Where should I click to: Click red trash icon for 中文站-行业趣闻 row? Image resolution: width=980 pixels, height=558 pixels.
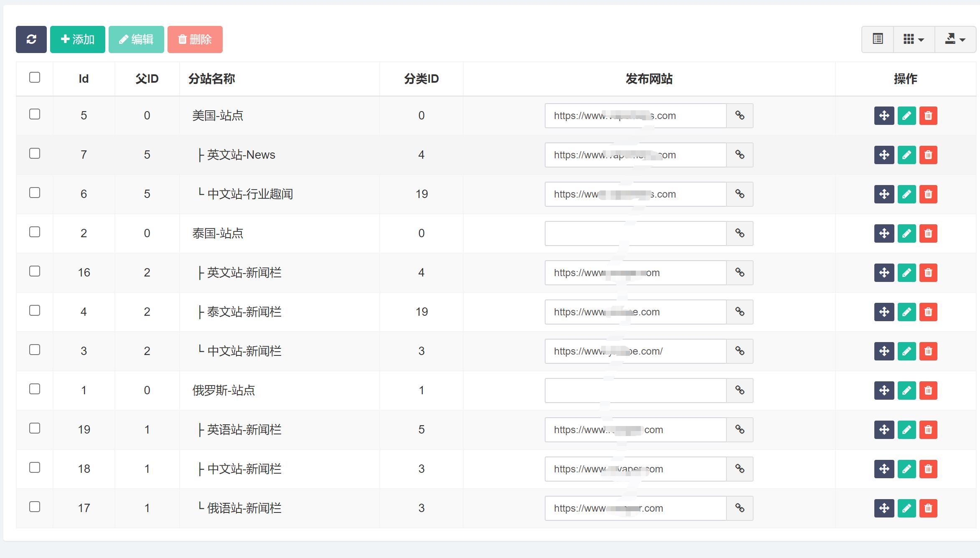point(928,194)
